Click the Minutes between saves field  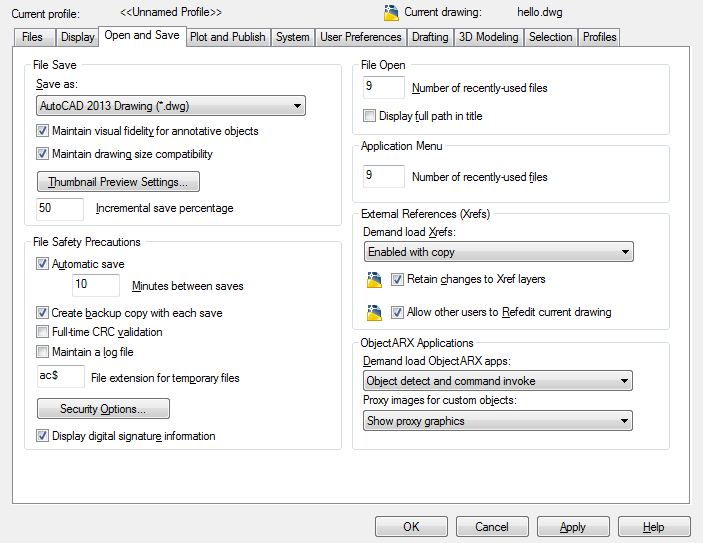tap(95, 285)
